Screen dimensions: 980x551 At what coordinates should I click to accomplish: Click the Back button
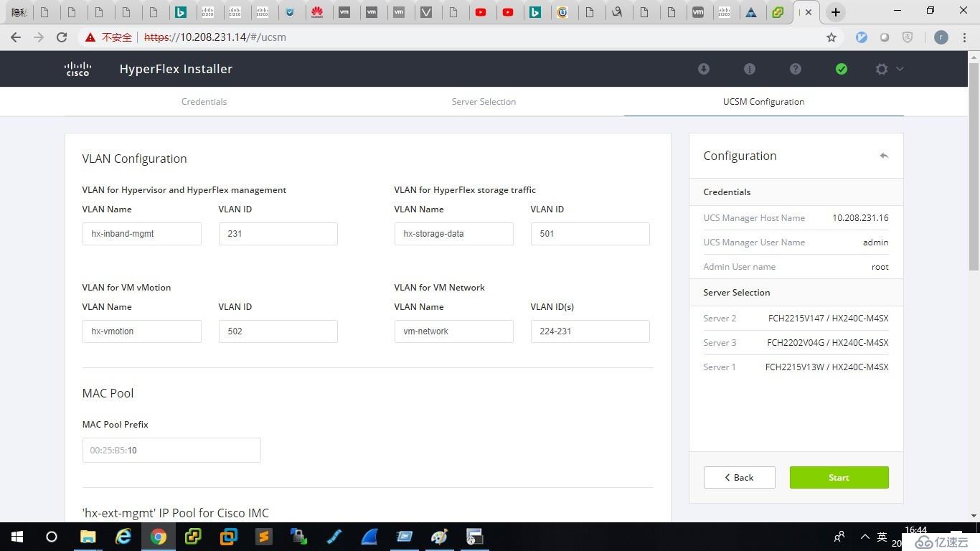click(739, 478)
